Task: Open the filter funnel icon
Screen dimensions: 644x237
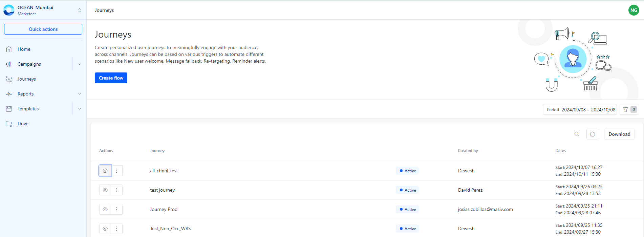Action: pos(626,110)
